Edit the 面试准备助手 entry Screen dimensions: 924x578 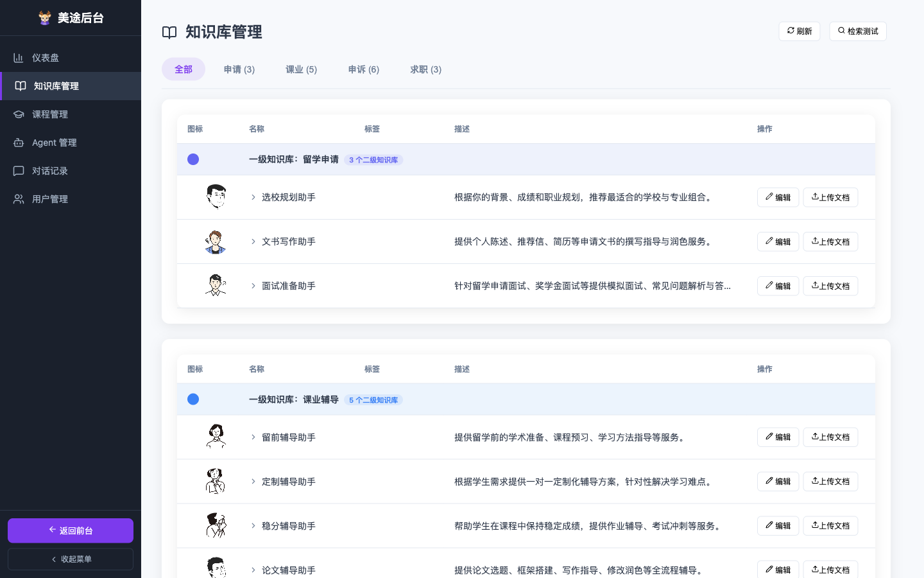pyautogui.click(x=778, y=286)
